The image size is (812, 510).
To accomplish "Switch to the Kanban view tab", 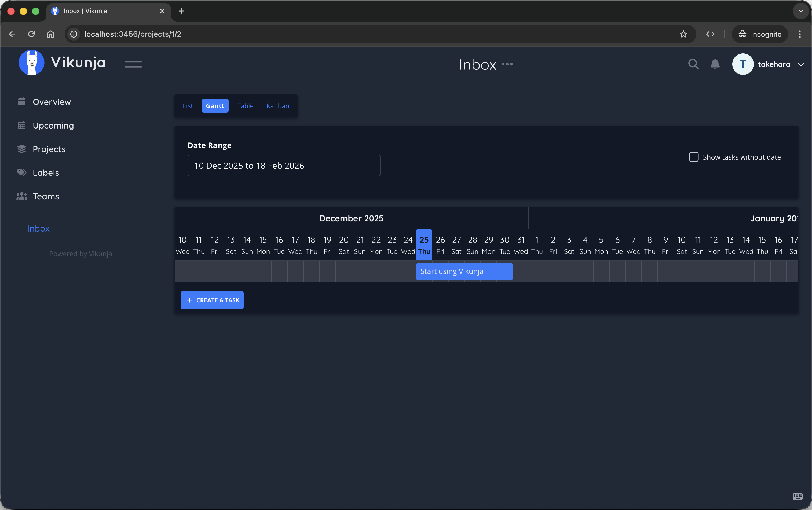I will pos(277,106).
